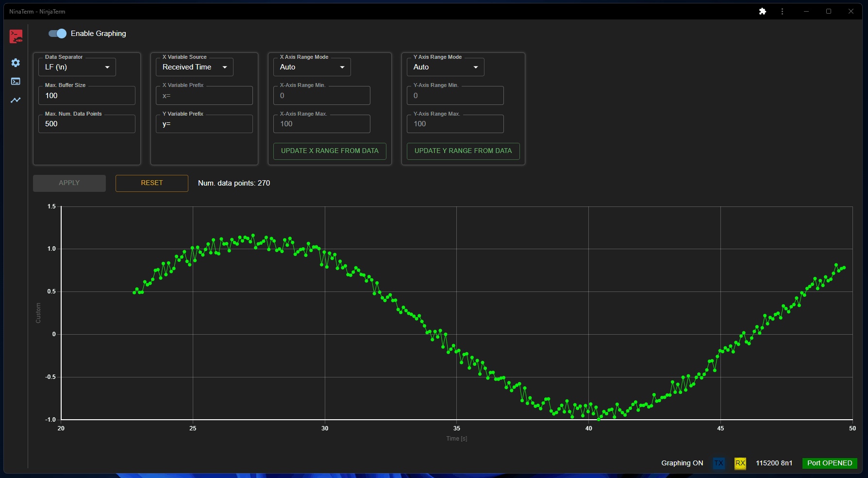
Task: Click the 115200 8n1 port settings text
Action: click(774, 463)
